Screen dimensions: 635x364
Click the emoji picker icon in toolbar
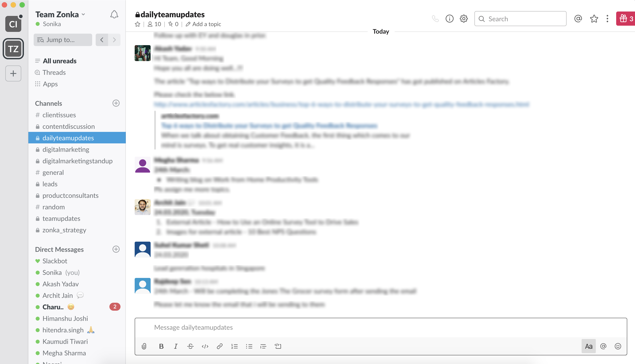coord(618,346)
